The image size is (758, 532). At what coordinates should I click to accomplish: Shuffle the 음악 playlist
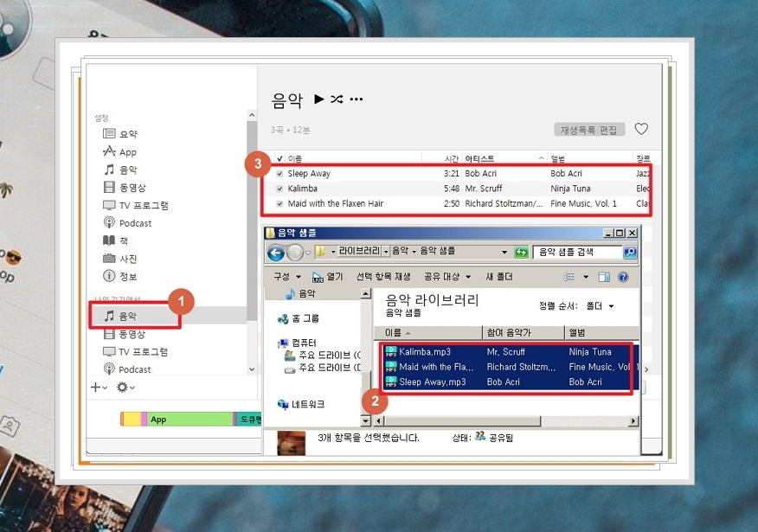pos(337,99)
